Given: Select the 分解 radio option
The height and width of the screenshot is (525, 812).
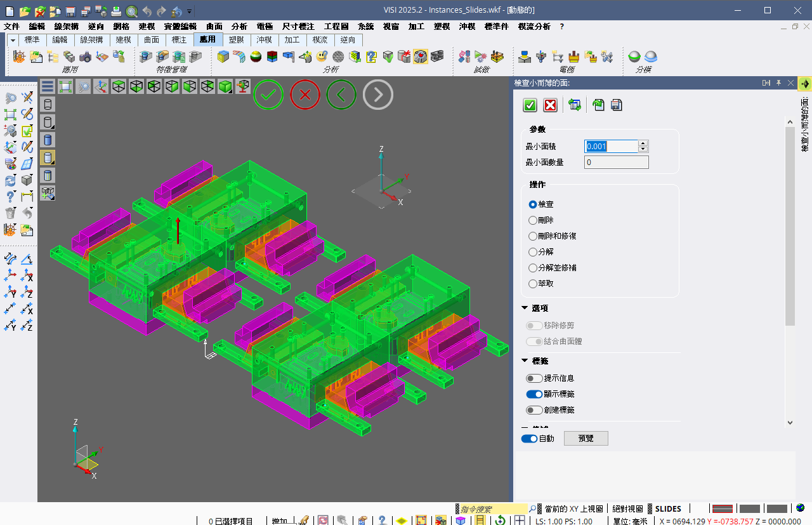Looking at the screenshot, I should pos(533,252).
